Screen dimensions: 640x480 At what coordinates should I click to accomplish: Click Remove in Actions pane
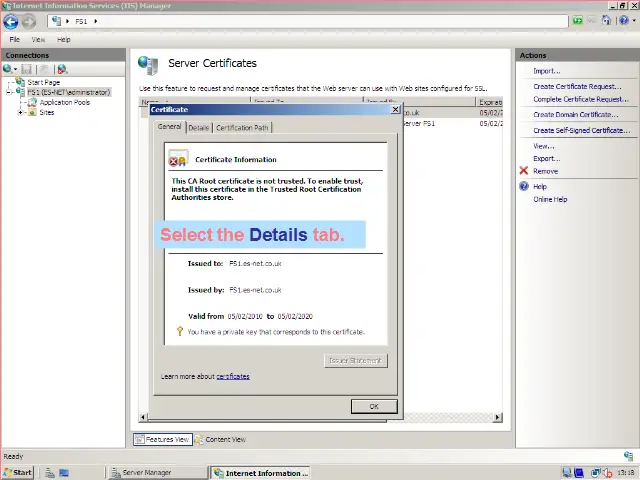545,171
